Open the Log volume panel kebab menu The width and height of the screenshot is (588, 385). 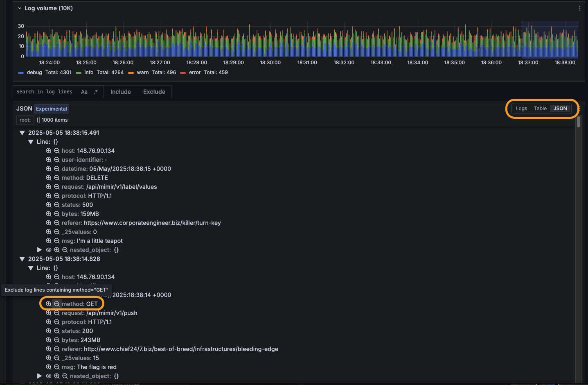point(580,8)
